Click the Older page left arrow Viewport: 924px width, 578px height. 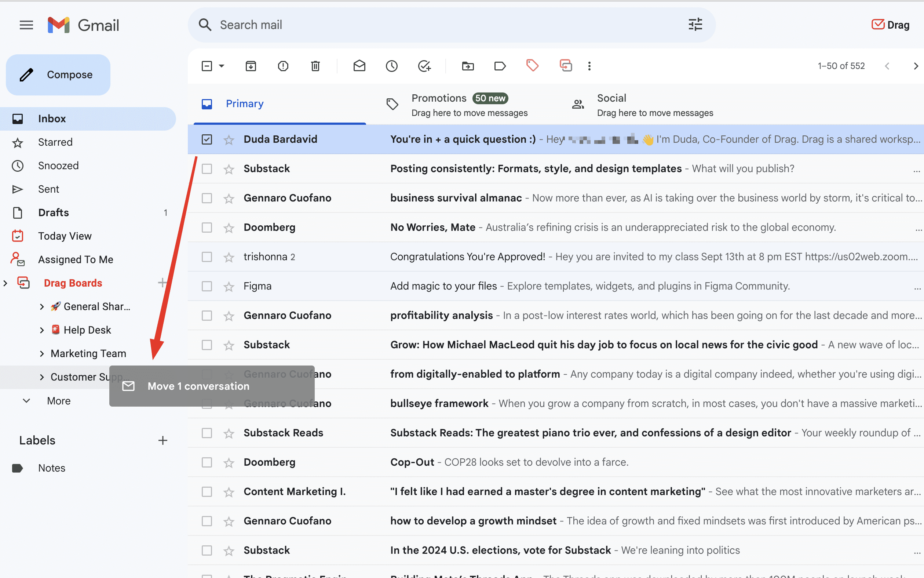(x=887, y=66)
